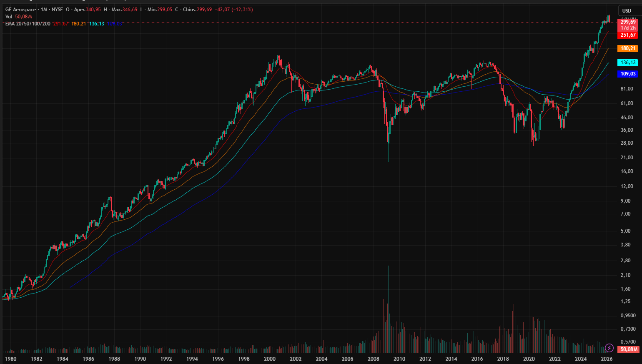Click the 1988 label on time axis
The image size is (642, 364).
[x=114, y=359]
